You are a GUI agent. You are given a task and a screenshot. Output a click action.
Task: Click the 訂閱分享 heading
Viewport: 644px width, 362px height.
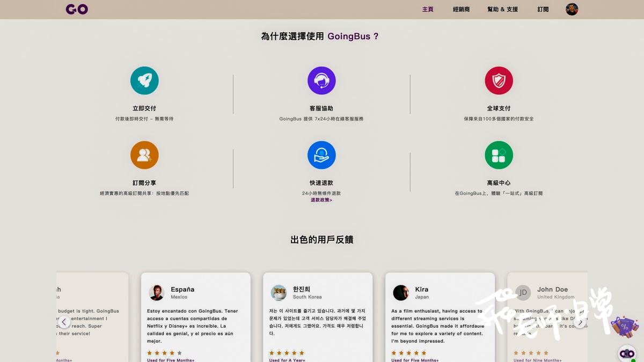144,183
